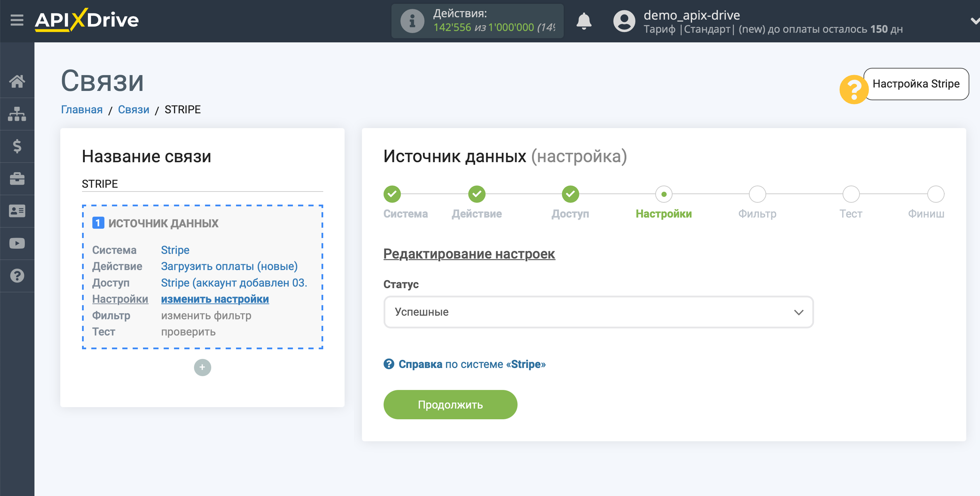Click the Редактирование настроек heading
The image size is (980, 496).
tap(469, 254)
